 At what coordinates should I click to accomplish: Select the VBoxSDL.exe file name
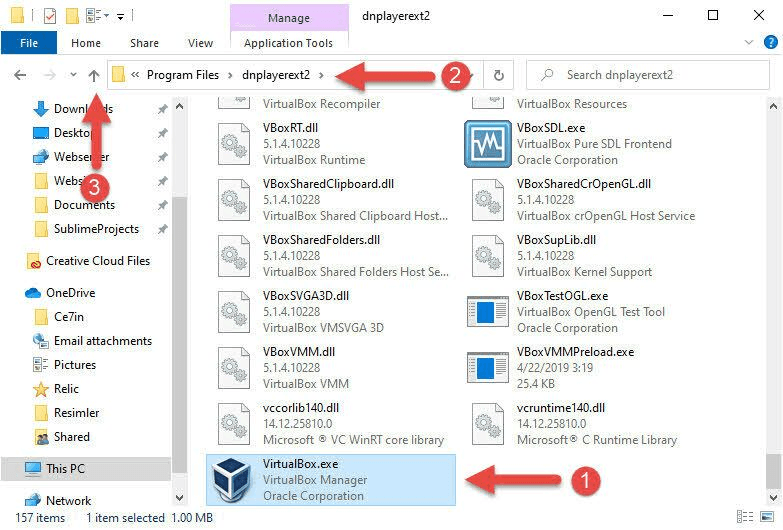pos(551,128)
